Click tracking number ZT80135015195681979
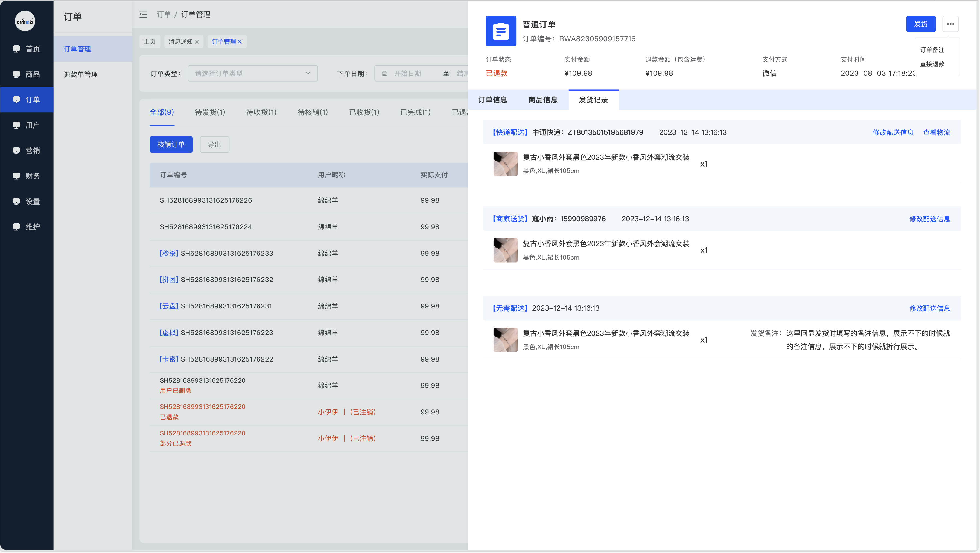 pyautogui.click(x=605, y=132)
